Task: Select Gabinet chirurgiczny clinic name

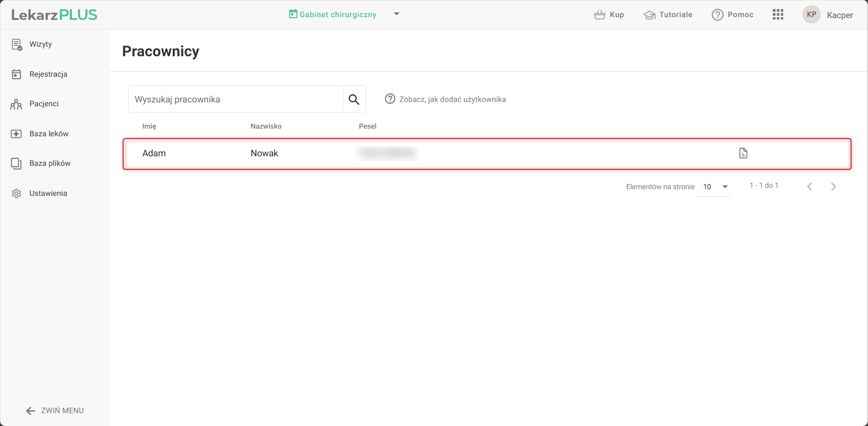Action: (x=338, y=15)
